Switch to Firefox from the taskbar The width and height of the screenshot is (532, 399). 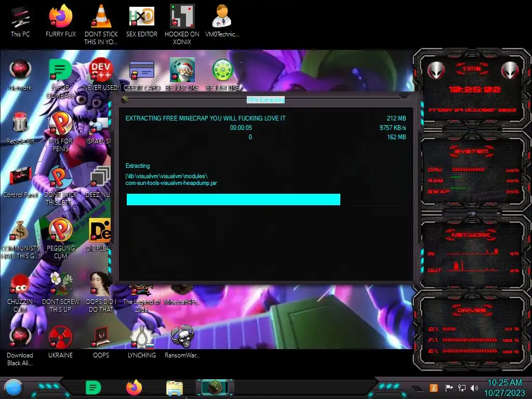coord(134,388)
